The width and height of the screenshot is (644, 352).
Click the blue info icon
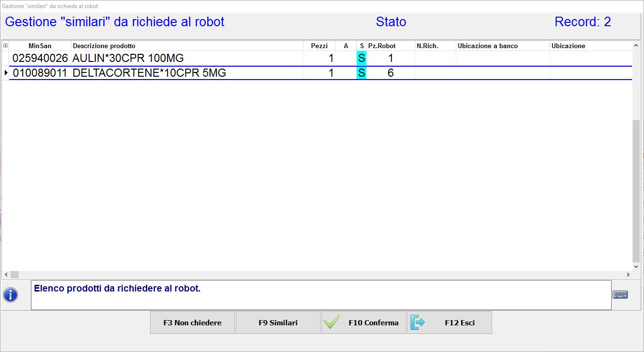[x=10, y=295]
